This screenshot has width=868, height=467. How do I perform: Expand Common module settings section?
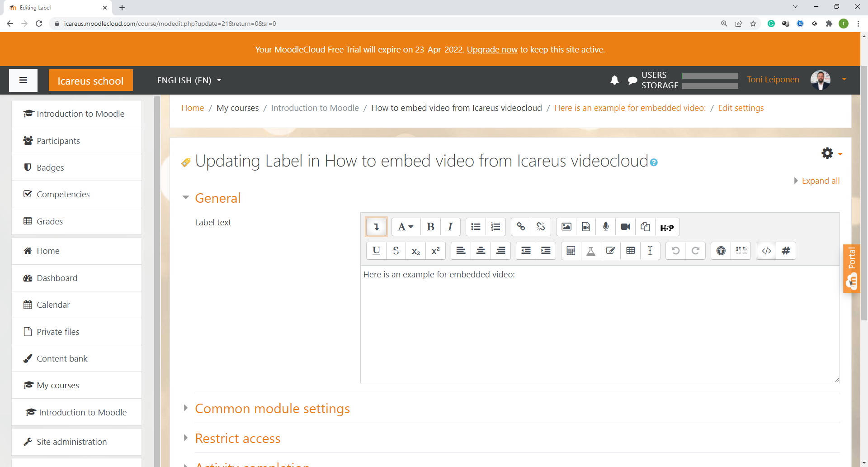pos(272,409)
